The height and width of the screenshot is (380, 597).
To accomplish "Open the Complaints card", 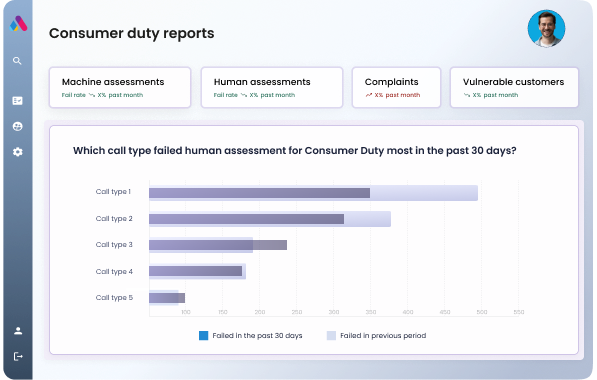I will coord(396,88).
